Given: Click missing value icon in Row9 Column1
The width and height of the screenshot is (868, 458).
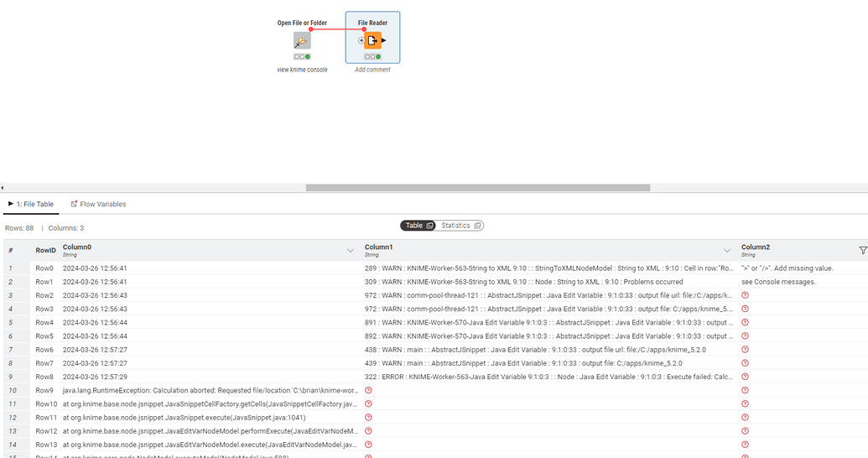Looking at the screenshot, I should [368, 390].
